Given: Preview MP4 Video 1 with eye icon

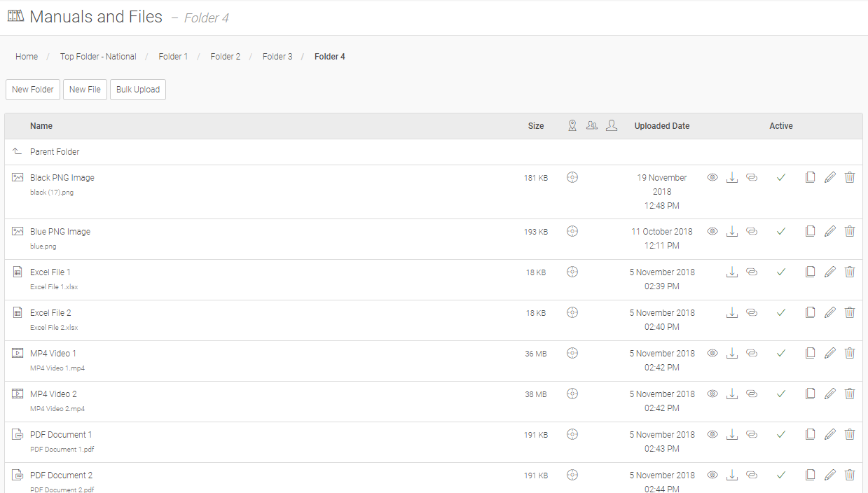Looking at the screenshot, I should pyautogui.click(x=712, y=353).
